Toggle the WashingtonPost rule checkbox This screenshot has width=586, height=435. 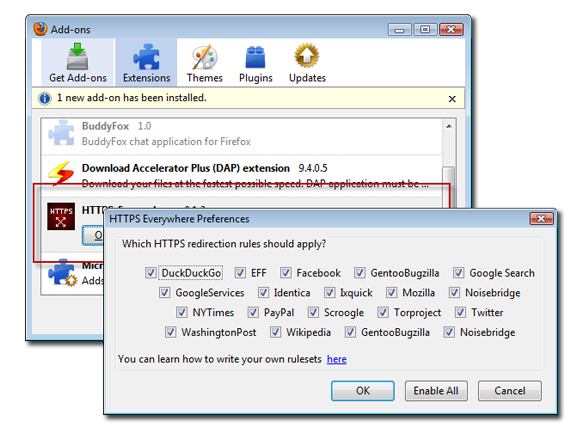tap(170, 332)
